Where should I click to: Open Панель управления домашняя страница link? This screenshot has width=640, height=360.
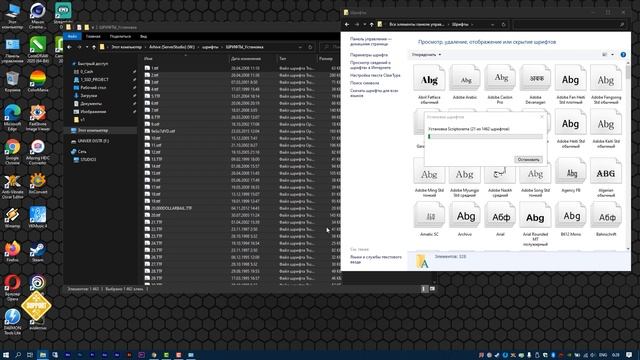pos(371,41)
